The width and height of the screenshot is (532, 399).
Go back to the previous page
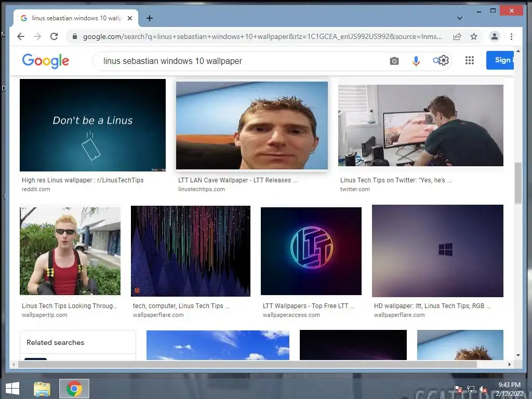[21, 36]
